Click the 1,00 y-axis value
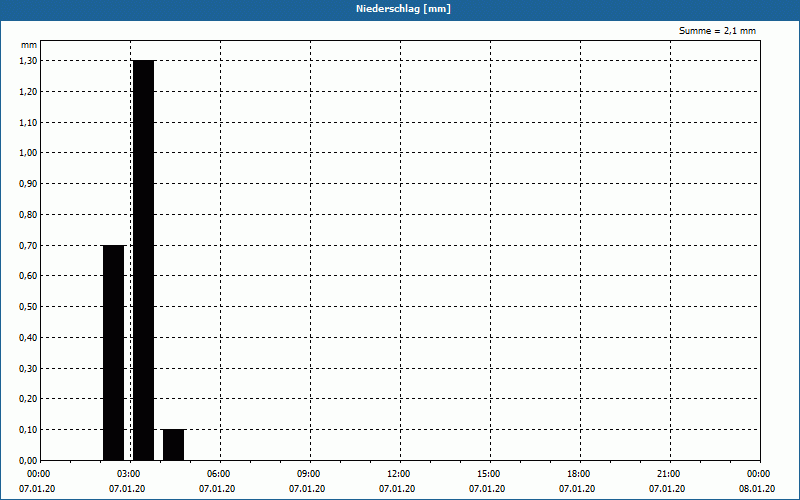This screenshot has width=800, height=500. point(28,153)
